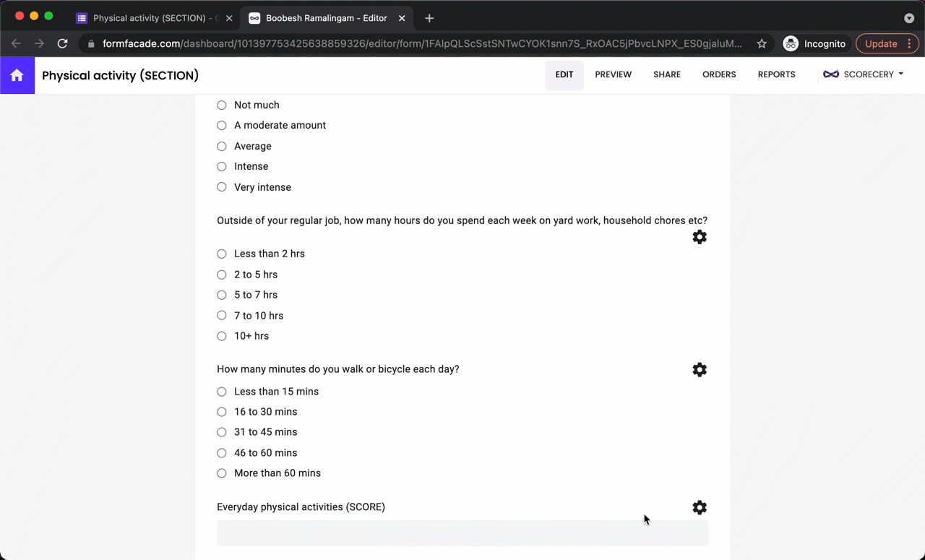This screenshot has height=560, width=925.
Task: Expand the SCORECERY dropdown menu
Action: [x=900, y=74]
